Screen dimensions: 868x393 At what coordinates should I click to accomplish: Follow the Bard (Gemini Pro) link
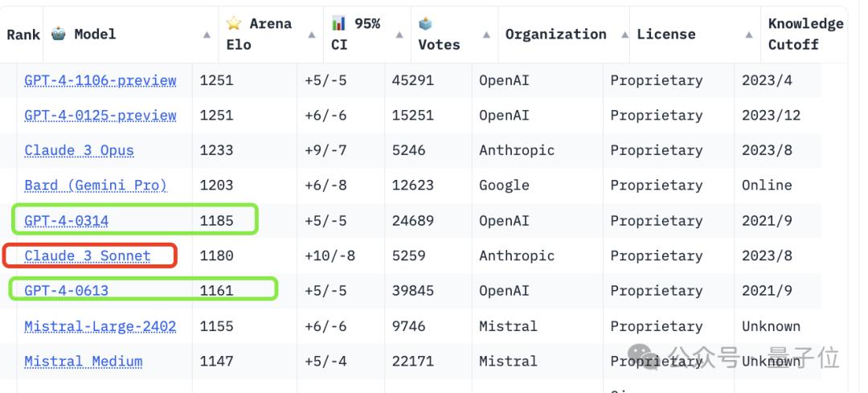click(96, 186)
